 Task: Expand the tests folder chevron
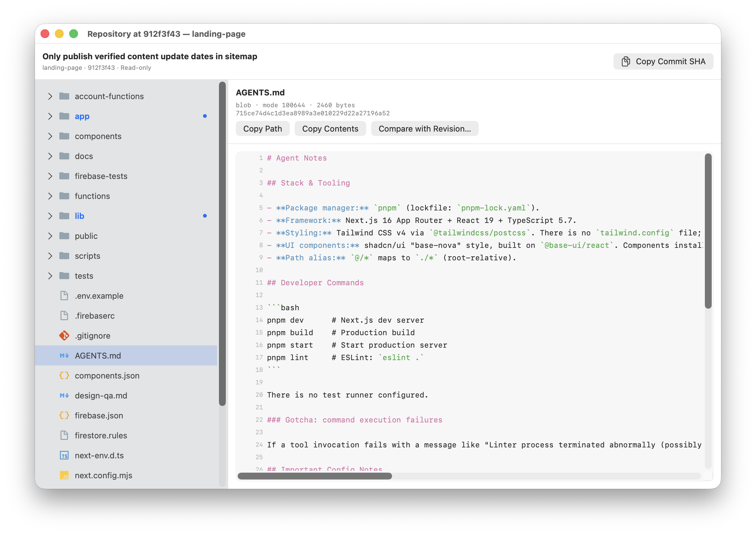click(50, 276)
